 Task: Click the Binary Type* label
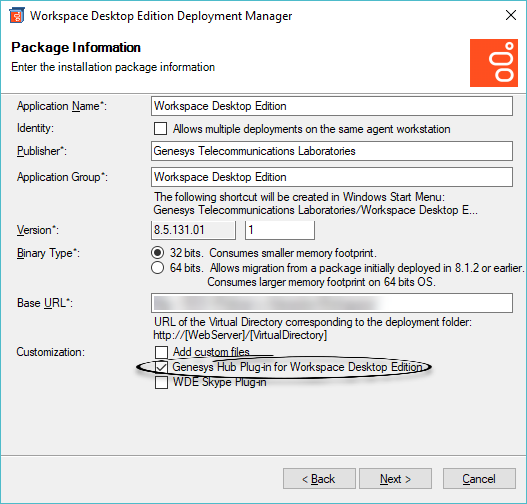[48, 253]
